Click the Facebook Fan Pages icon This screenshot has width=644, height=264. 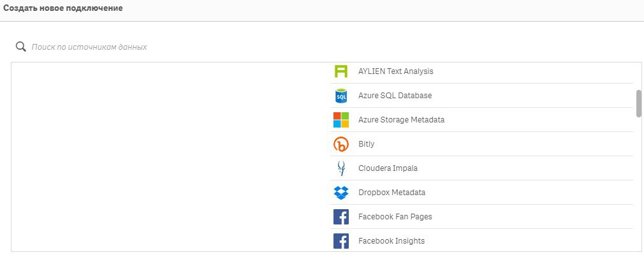click(x=341, y=217)
